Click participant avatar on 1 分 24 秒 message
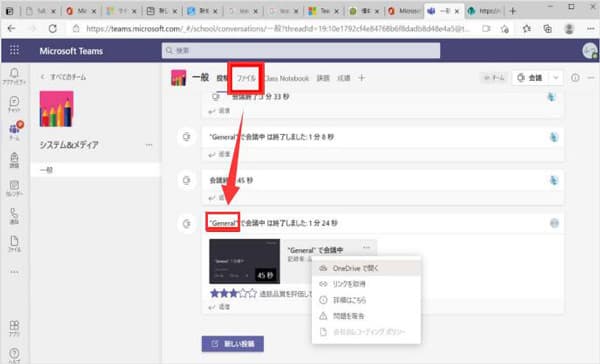Image resolution: width=600 pixels, height=364 pixels. point(554,223)
